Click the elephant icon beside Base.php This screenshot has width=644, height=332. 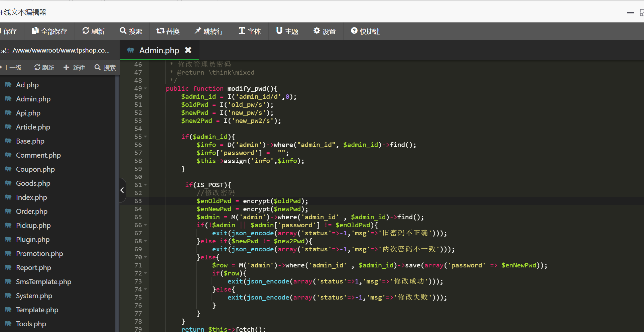pos(8,141)
